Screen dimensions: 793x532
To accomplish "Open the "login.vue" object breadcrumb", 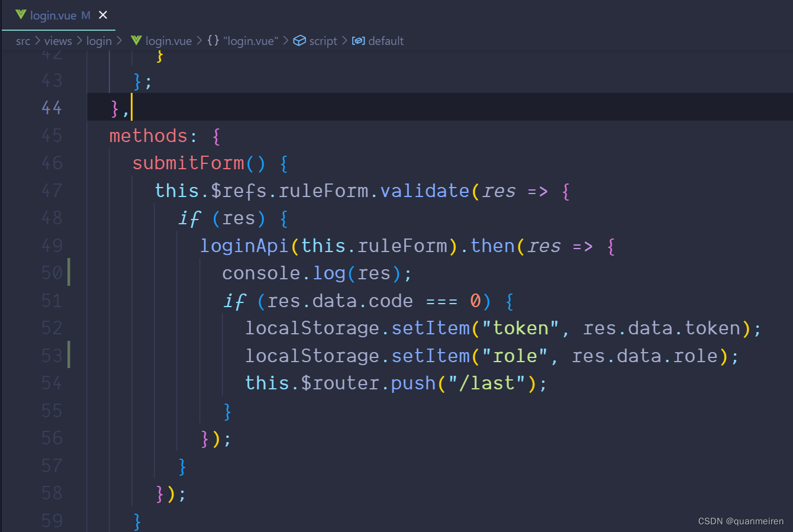I will tap(250, 41).
